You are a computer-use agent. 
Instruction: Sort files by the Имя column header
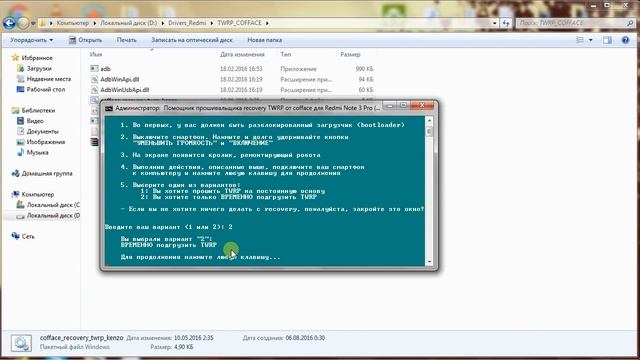tap(96, 54)
